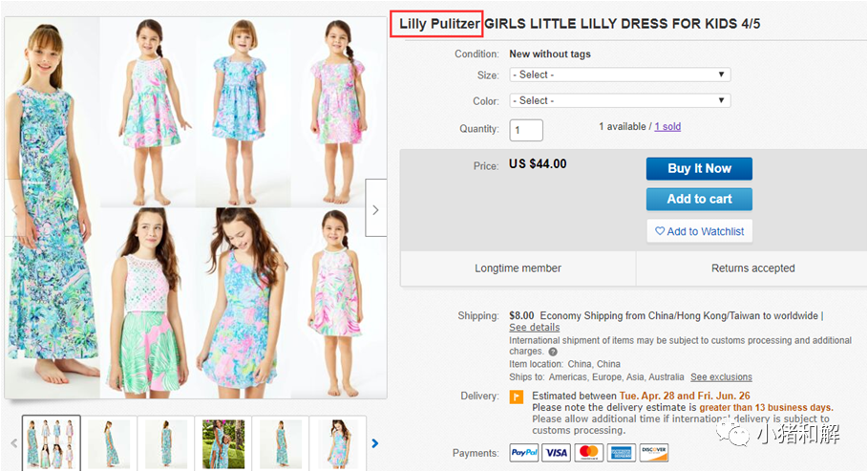Open the Size select dropdown
Image resolution: width=868 pixels, height=472 pixels.
click(620, 75)
